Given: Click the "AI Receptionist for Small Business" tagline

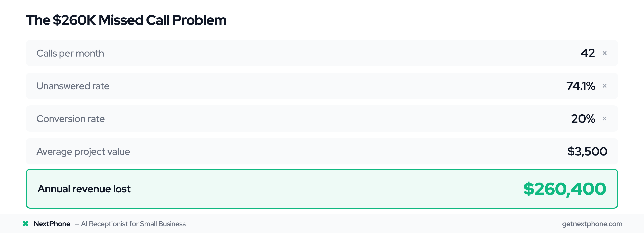Looking at the screenshot, I should tap(133, 224).
